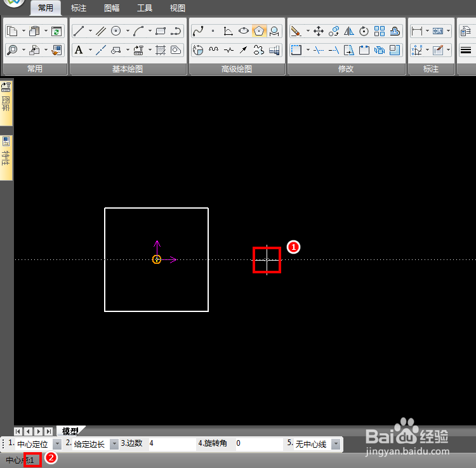Open the 图库 side panel
Viewport: 476px width, 468px height.
tap(6, 103)
